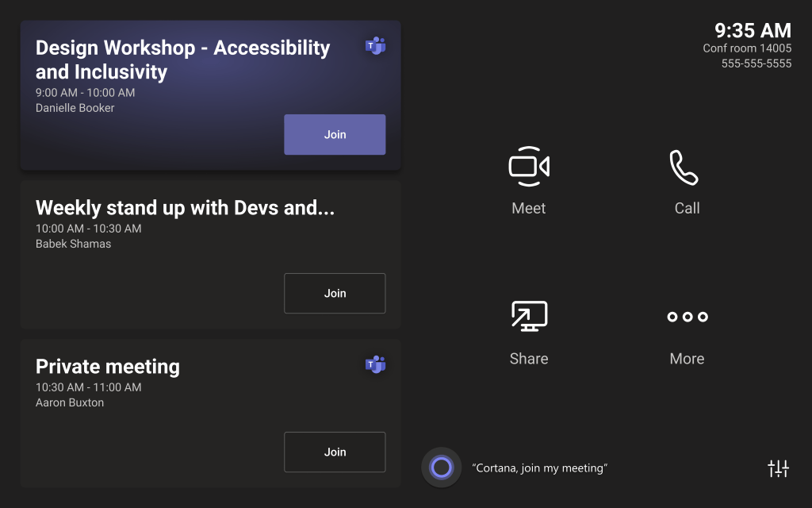Image resolution: width=812 pixels, height=508 pixels.
Task: Tap the Meet video camera icon
Action: [x=528, y=166]
